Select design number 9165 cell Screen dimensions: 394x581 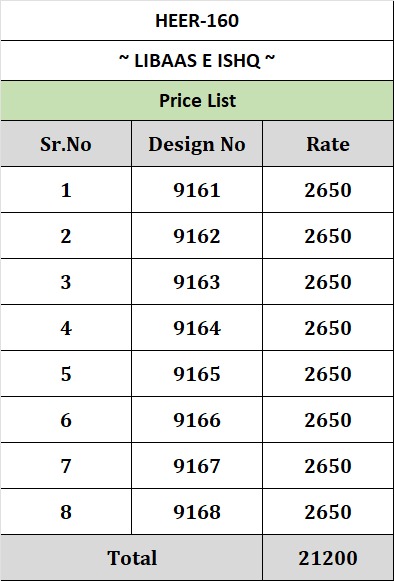pos(197,374)
